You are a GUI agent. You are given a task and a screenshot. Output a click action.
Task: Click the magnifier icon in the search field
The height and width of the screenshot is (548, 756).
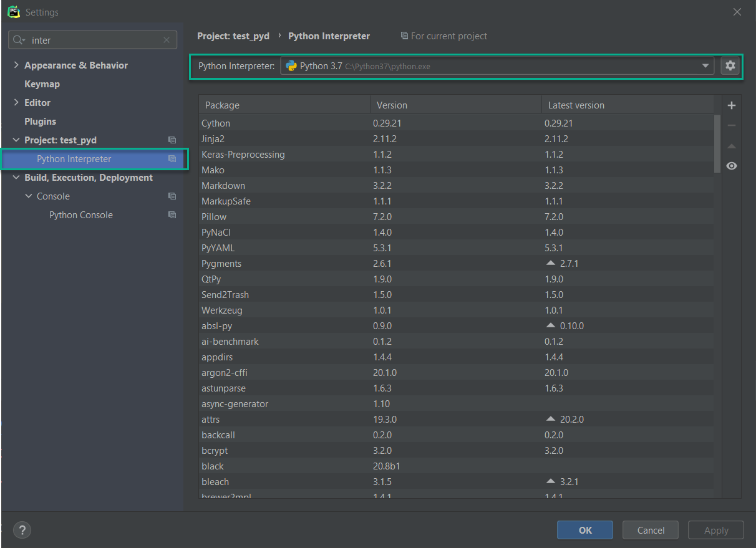(19, 40)
